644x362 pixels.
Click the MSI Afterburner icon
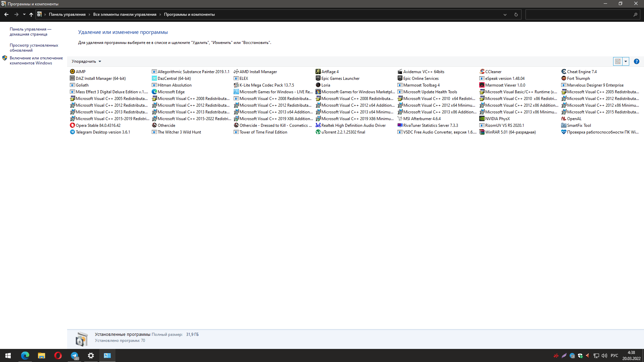[400, 118]
